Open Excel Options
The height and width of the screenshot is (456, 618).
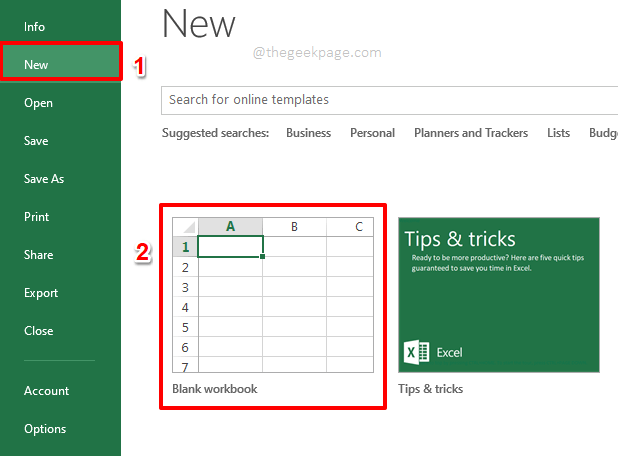[45, 429]
